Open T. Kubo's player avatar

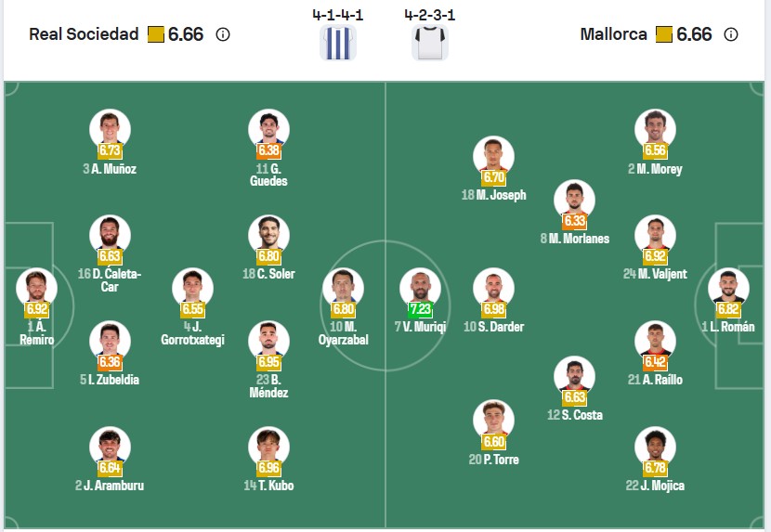coord(268,447)
